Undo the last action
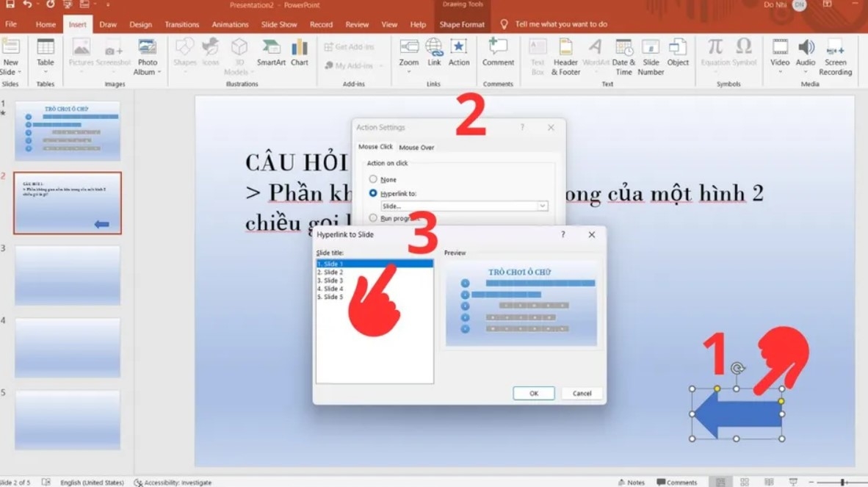This screenshot has width=868, height=487. pos(26,4)
